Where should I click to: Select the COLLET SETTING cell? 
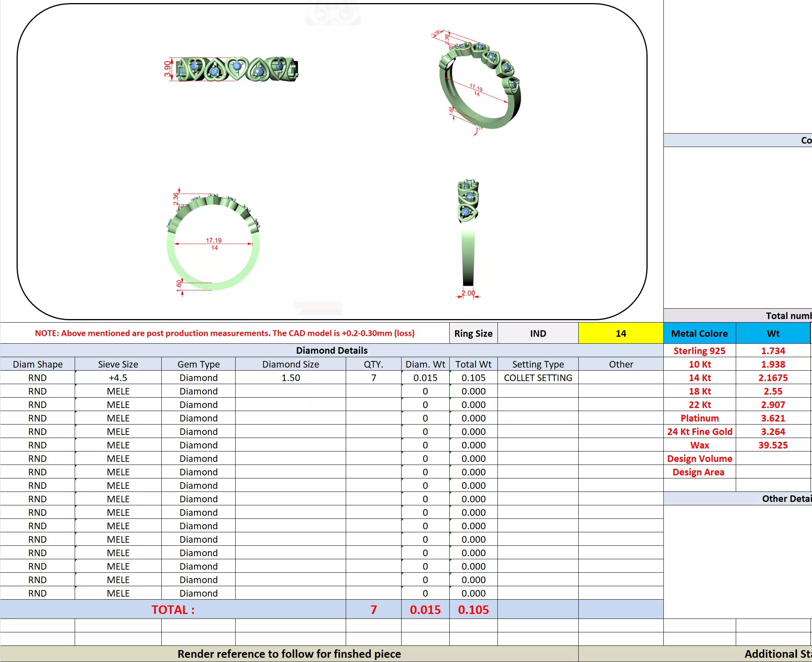(537, 378)
